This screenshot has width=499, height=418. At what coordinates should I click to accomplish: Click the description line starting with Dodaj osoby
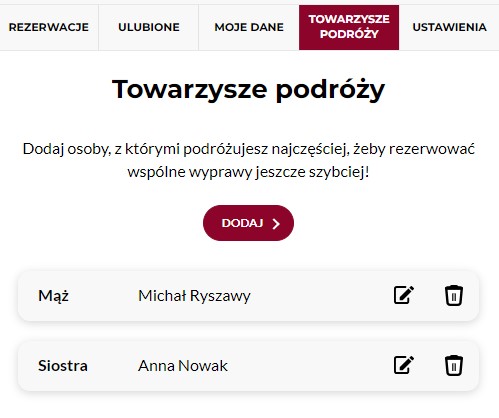point(248,149)
